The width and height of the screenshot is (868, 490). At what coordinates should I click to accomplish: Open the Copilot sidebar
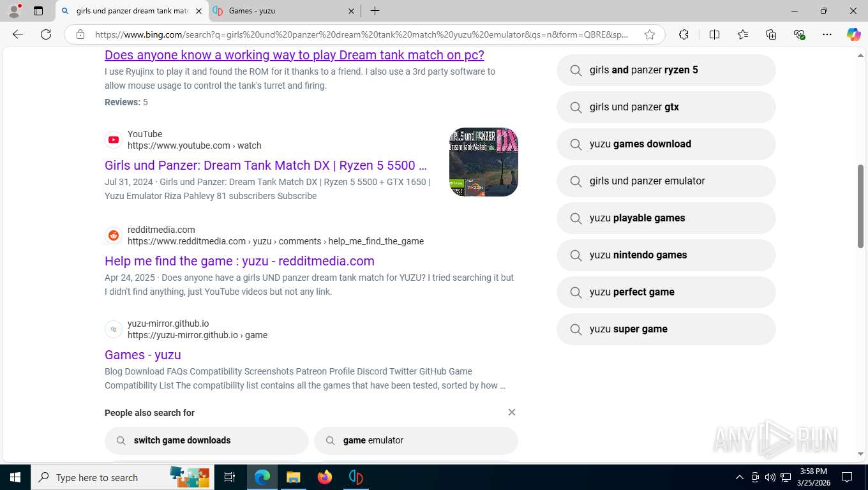tap(854, 34)
